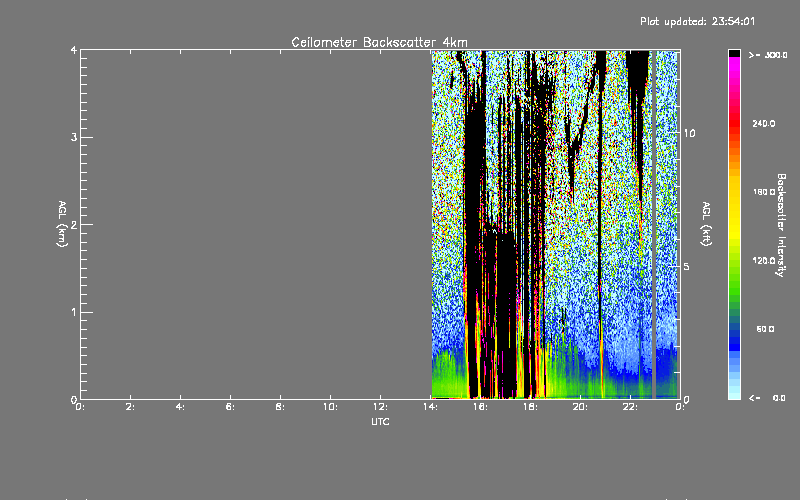Click the '4:' UTC x-axis tick label
This screenshot has height=500, width=800.
(181, 407)
